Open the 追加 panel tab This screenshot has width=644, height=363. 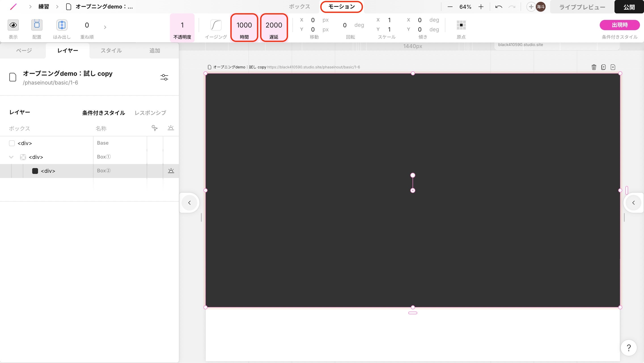click(x=155, y=51)
